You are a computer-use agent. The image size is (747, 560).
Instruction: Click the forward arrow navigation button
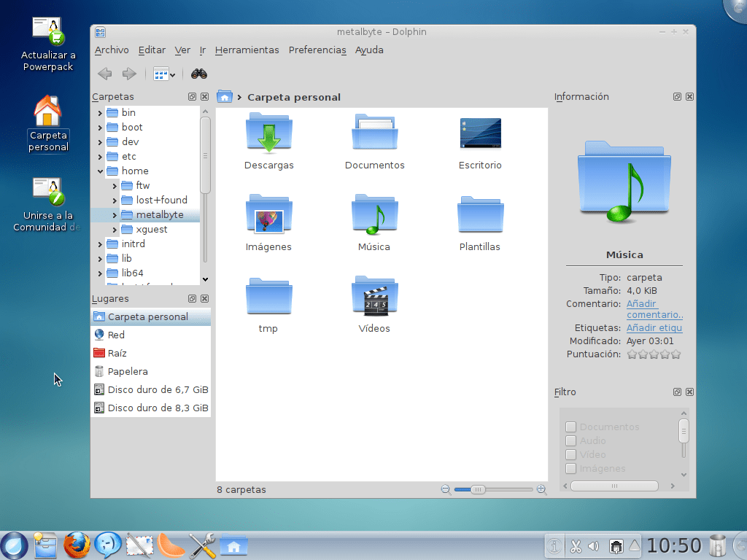pyautogui.click(x=129, y=74)
